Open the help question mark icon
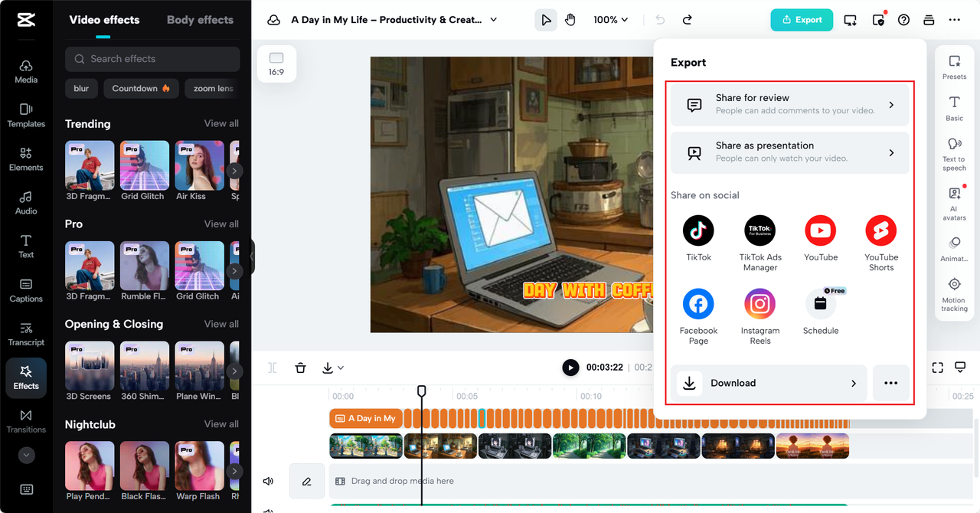The height and width of the screenshot is (513, 980). coord(903,20)
